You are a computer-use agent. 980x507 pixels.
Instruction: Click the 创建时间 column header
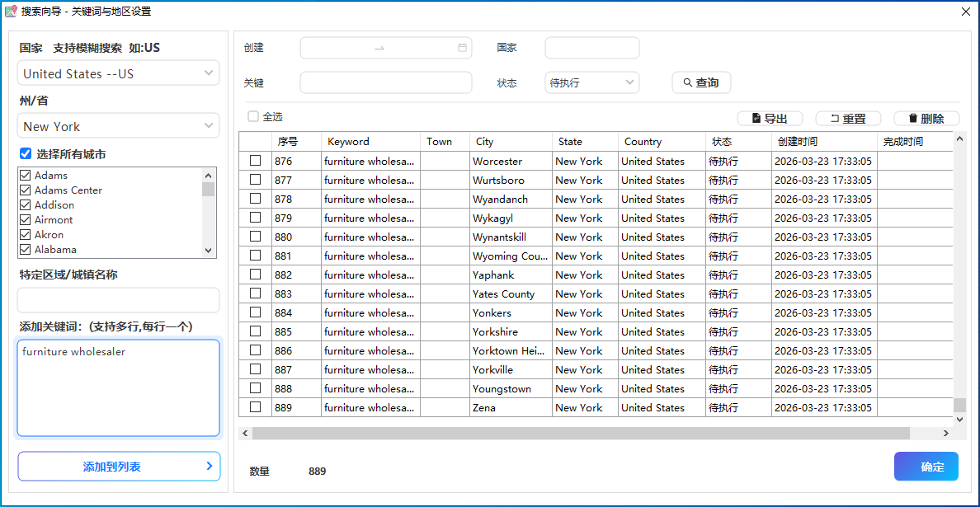[x=823, y=142]
